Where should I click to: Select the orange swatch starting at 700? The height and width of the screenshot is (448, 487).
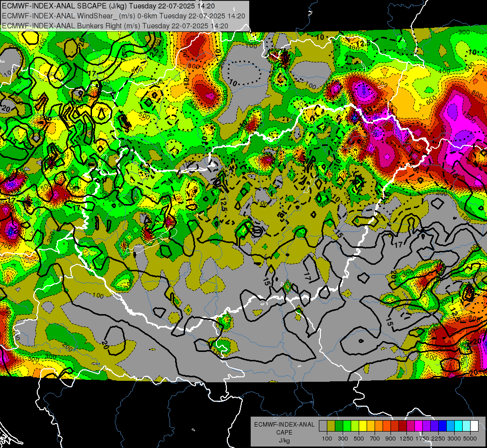[379, 426]
